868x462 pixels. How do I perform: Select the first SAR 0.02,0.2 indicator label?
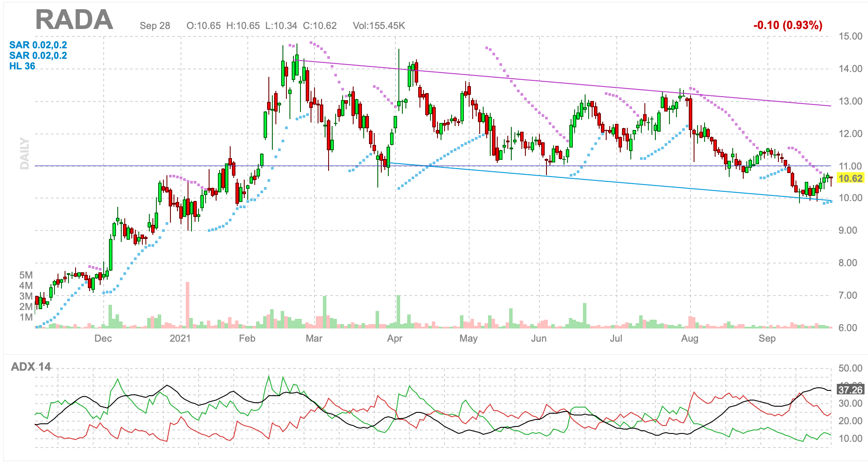click(x=38, y=45)
